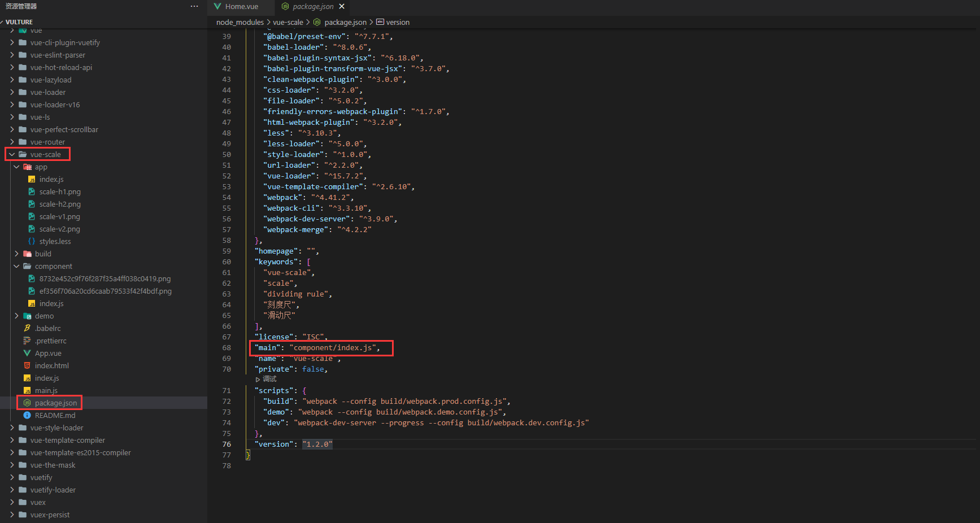The image size is (980, 523).
Task: Click the Node icon of package.json in tree
Action: coord(27,403)
